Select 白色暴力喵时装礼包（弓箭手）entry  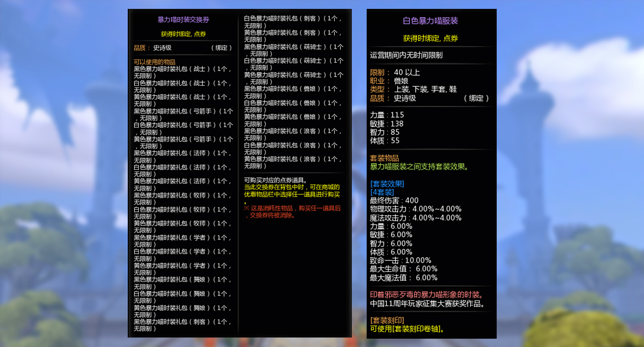click(183, 125)
